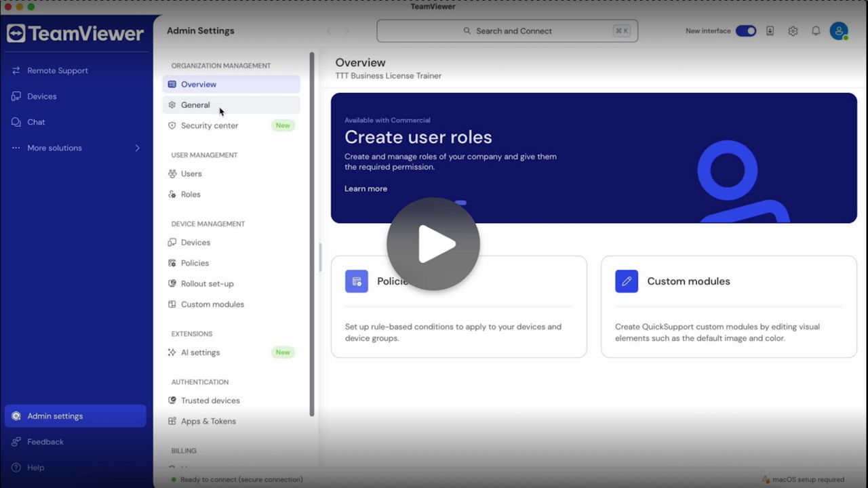This screenshot has width=868, height=488.
Task: Click the Remote Support arrows icon
Action: (16, 70)
